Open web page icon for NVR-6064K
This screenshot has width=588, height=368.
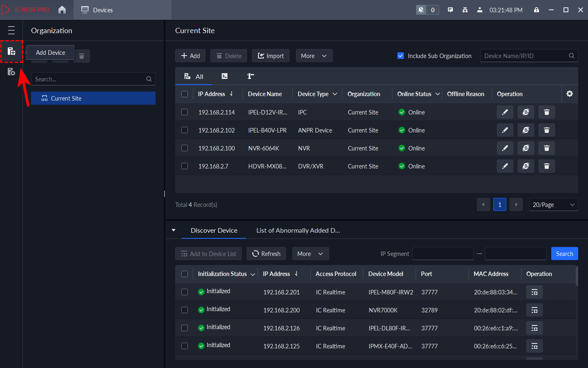526,148
